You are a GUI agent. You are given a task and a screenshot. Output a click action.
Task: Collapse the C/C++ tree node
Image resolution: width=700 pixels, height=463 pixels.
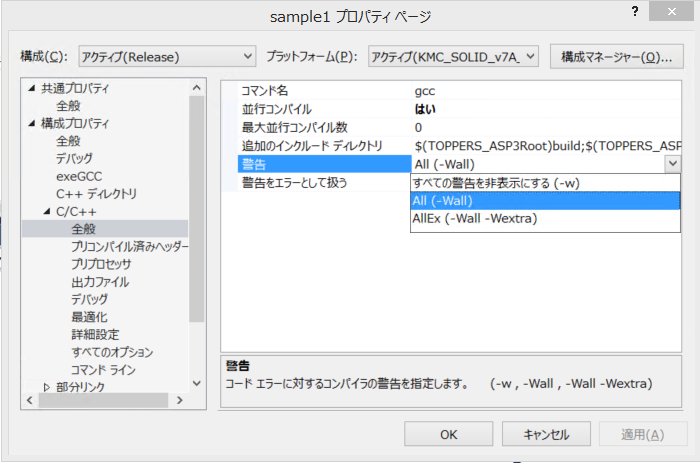(x=46, y=212)
